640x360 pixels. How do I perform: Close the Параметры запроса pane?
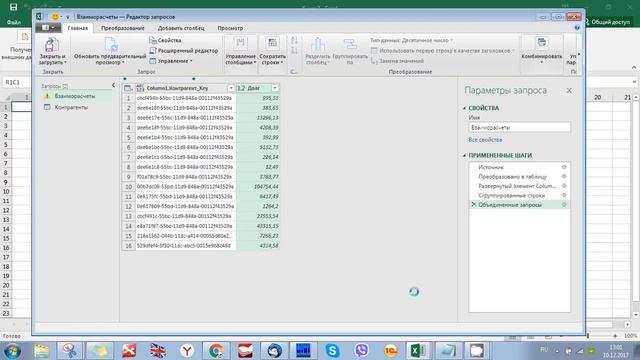tap(569, 91)
